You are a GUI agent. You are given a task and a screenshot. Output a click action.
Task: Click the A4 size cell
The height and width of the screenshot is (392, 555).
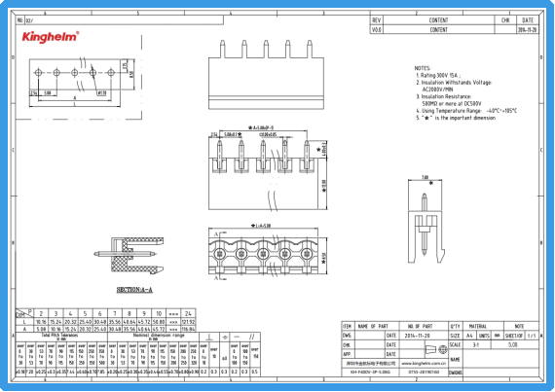tap(469, 336)
